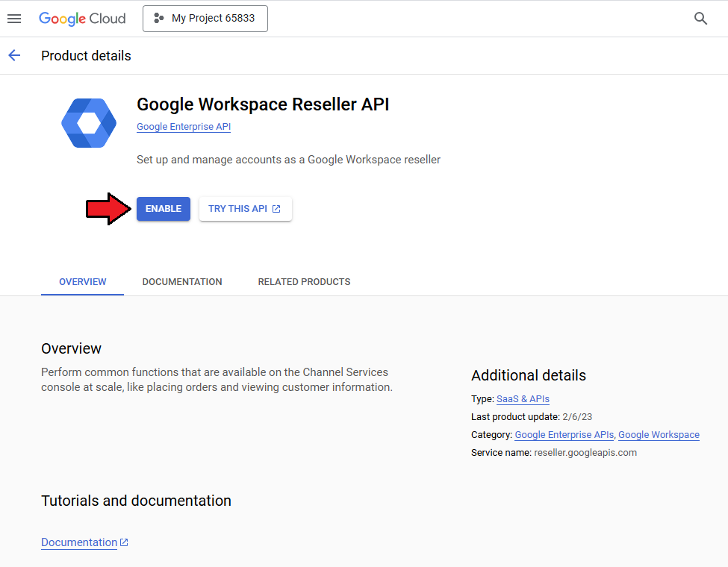Click the last product update date 2/6/23
Viewport: 728px width, 567px height.
[x=577, y=416]
